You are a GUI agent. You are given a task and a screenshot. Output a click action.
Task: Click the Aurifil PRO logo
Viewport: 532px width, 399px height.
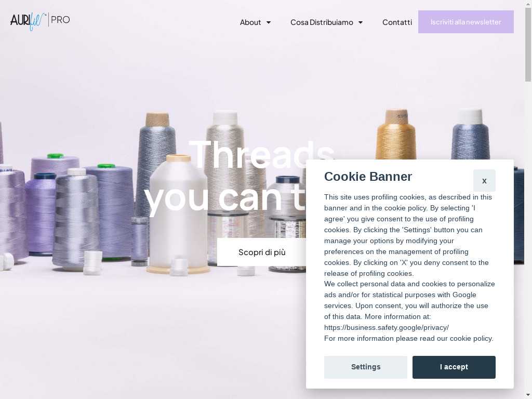tap(40, 21)
